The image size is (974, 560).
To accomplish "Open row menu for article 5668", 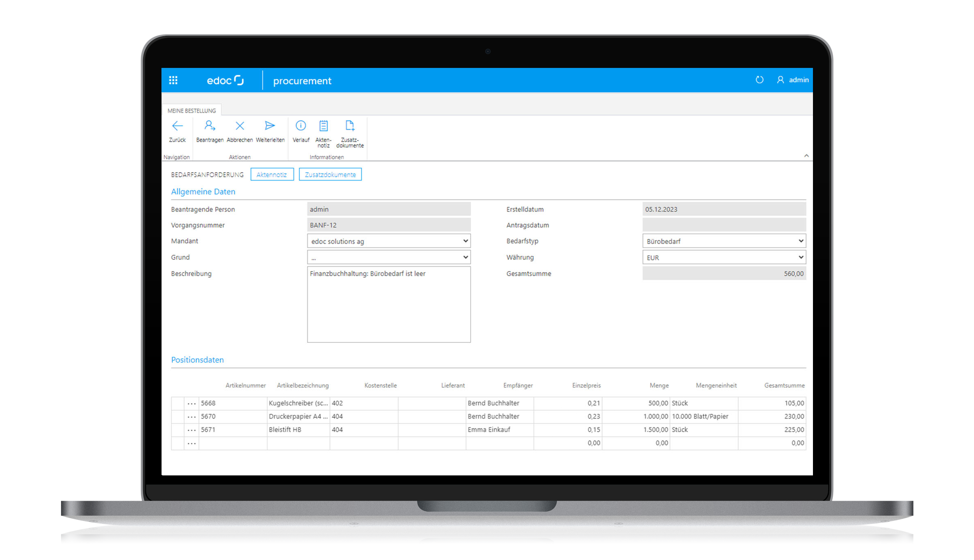I will tap(192, 403).
